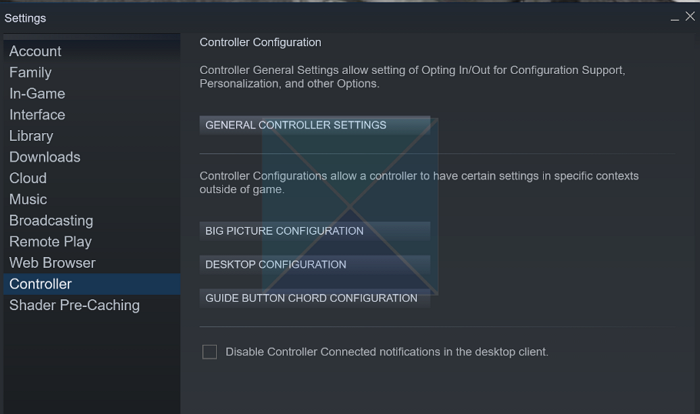
Task: Switch to Library settings
Action: [x=31, y=136]
